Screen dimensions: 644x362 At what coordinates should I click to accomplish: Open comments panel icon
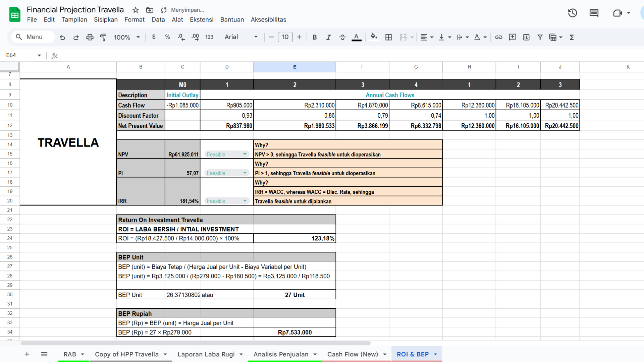594,13
